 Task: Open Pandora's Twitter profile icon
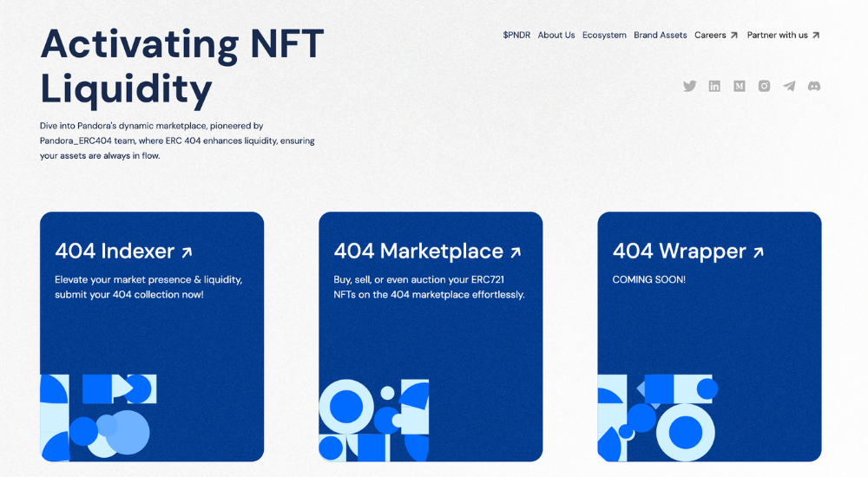point(689,86)
